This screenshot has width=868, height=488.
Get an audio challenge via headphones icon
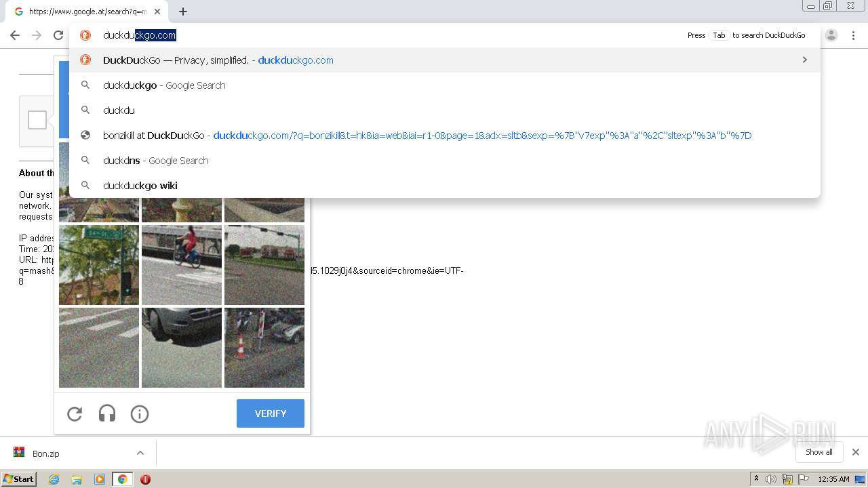[107, 413]
